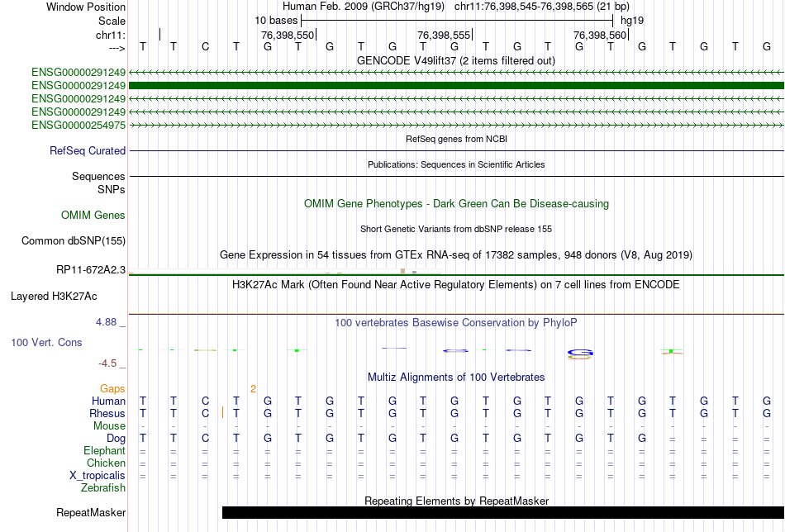Click the Sequences track label
This screenshot has width=785, height=532.
click(98, 177)
